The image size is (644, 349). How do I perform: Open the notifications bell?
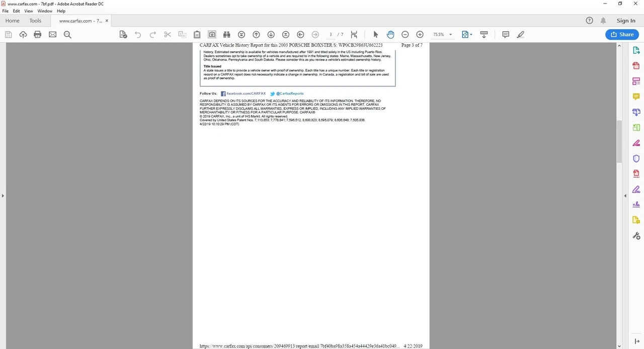point(603,21)
